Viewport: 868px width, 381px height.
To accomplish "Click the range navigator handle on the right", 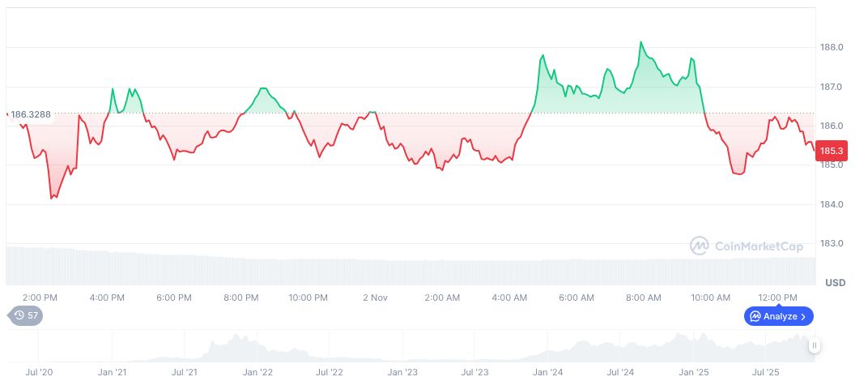I will pos(814,345).
